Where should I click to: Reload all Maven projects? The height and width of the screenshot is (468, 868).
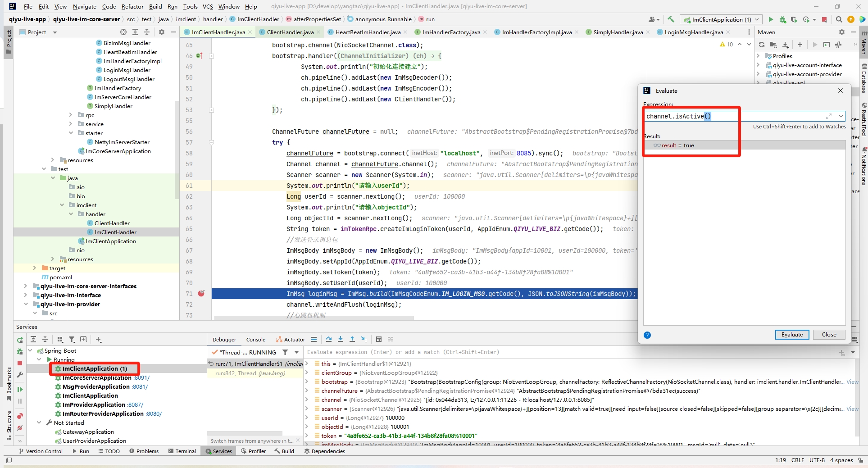click(x=761, y=45)
